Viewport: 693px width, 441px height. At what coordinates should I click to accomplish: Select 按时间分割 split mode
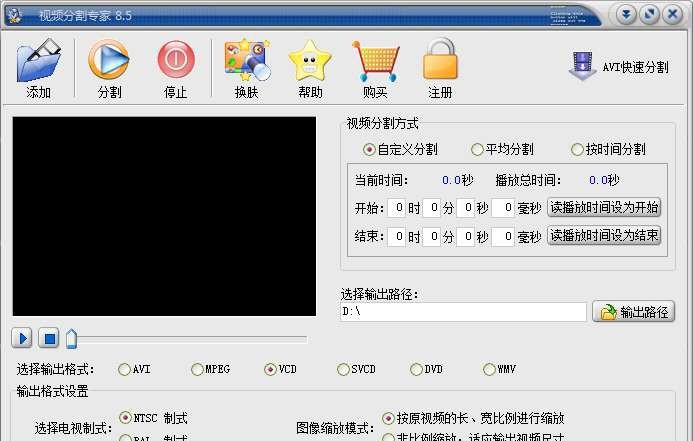pos(608,149)
